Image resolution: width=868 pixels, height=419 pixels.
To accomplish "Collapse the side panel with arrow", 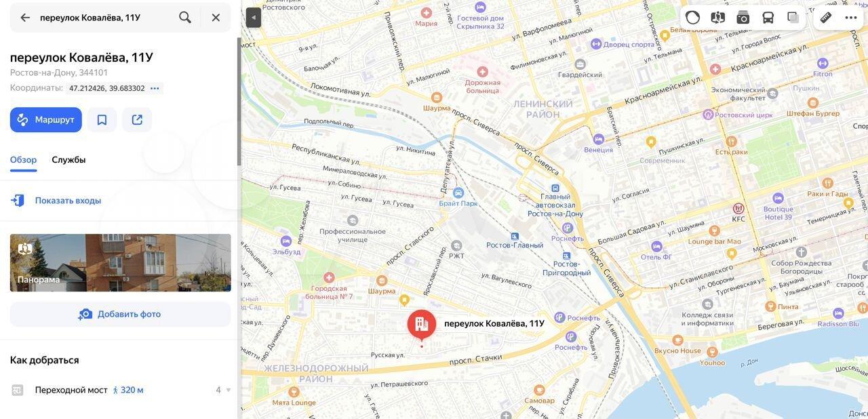I will coord(254,18).
